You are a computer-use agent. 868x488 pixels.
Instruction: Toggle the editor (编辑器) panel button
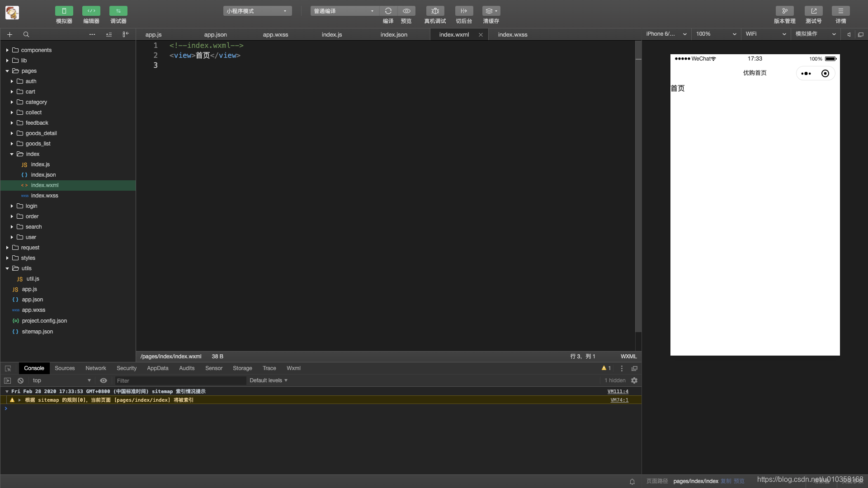(91, 11)
